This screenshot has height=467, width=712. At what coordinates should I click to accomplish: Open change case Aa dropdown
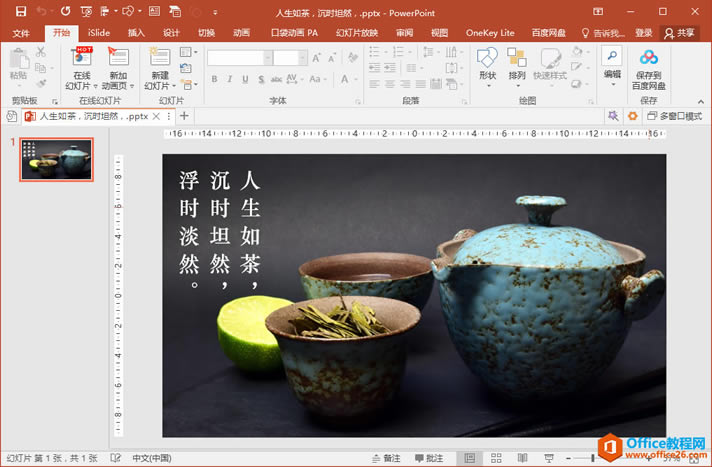pos(317,79)
